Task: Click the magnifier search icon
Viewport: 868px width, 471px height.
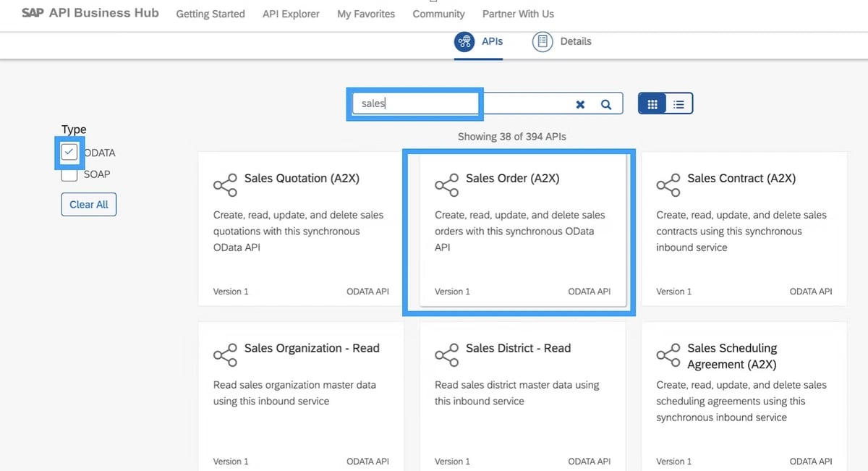Action: (606, 104)
